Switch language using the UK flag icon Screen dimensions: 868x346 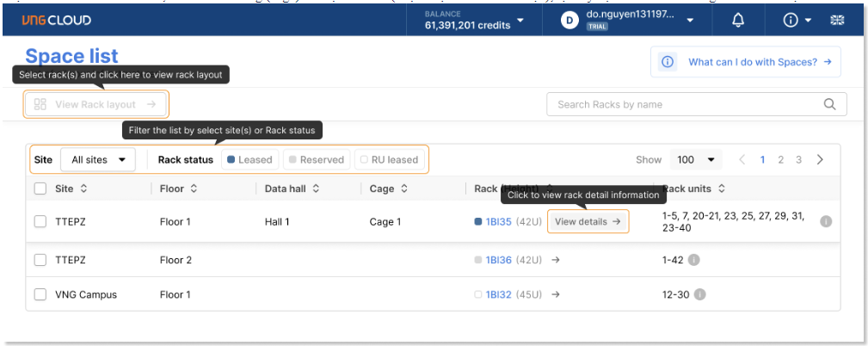[836, 21]
